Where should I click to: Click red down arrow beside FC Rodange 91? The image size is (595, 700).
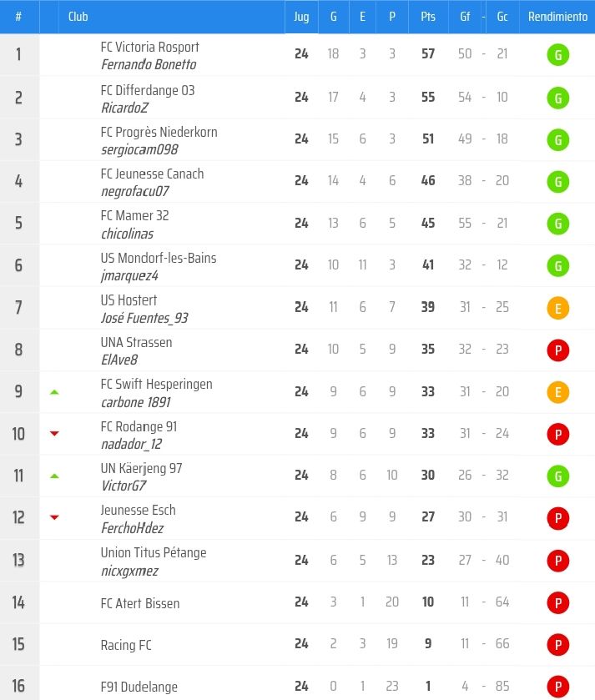click(x=54, y=433)
